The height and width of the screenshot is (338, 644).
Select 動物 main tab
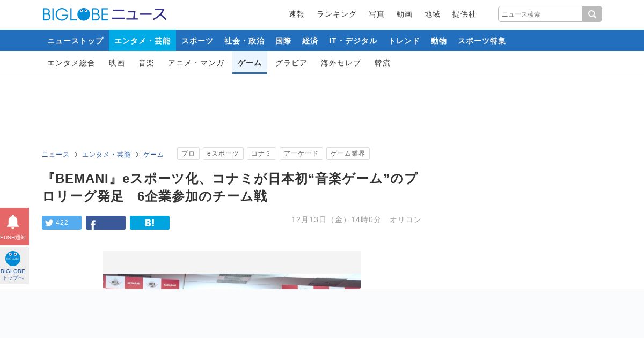tap(438, 40)
